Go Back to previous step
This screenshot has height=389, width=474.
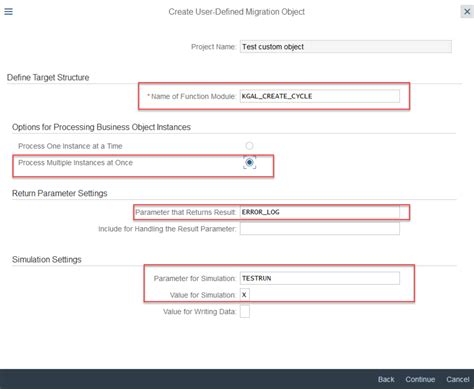(386, 379)
